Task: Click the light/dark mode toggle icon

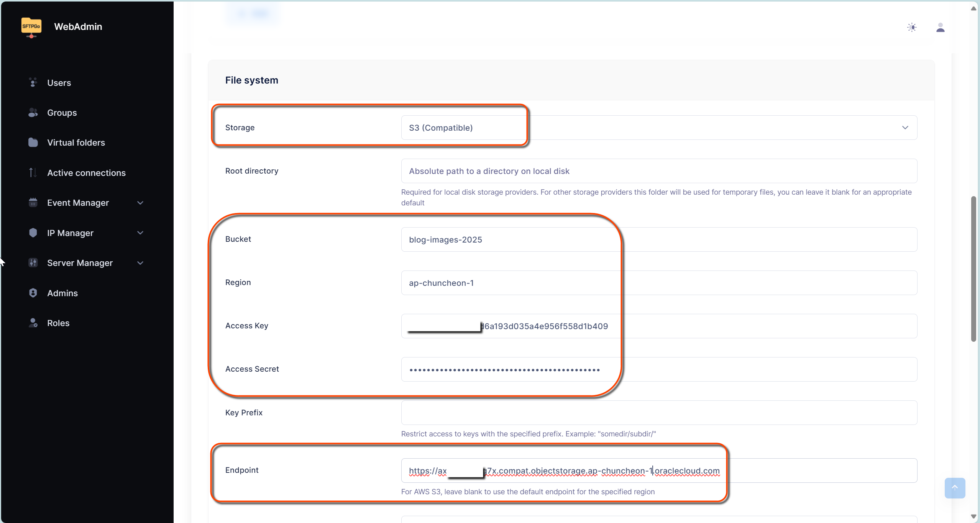Action: 912,26
